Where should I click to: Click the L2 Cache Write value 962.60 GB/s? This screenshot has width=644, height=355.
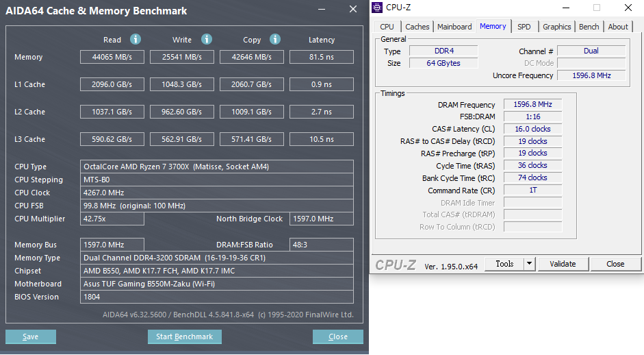pyautogui.click(x=182, y=112)
